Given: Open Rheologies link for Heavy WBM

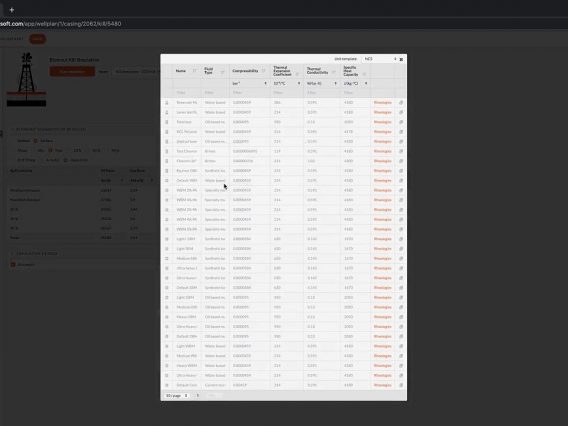Looking at the screenshot, I should point(383,366).
